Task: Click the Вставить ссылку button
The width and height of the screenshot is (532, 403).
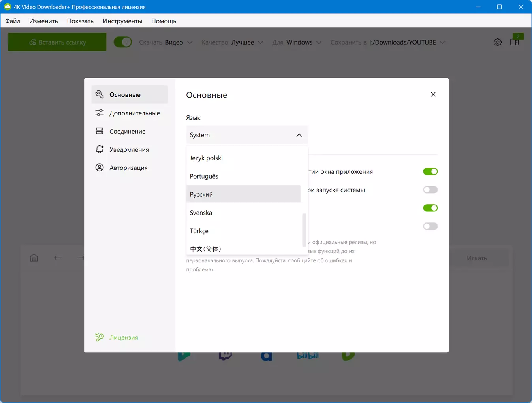Action: pos(57,42)
